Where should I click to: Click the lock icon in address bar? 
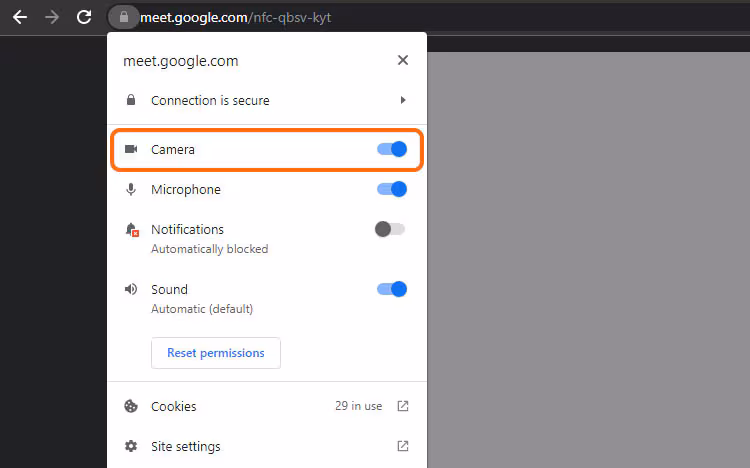point(123,17)
